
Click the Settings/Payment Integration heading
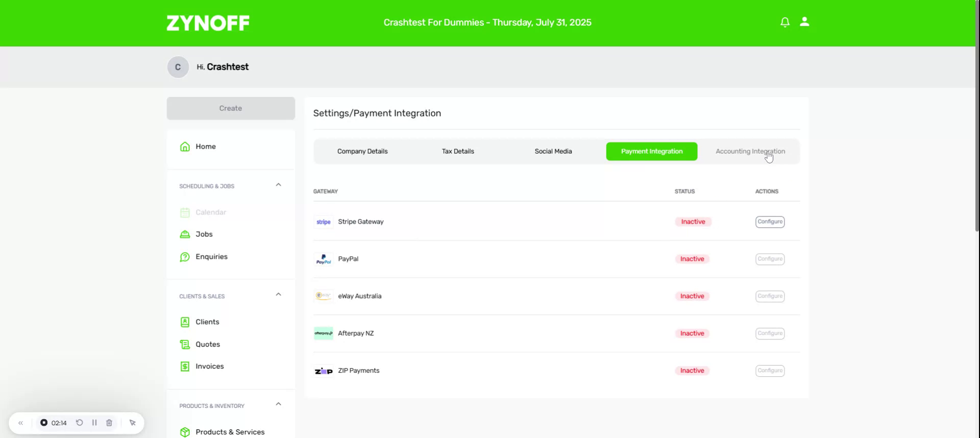(377, 113)
